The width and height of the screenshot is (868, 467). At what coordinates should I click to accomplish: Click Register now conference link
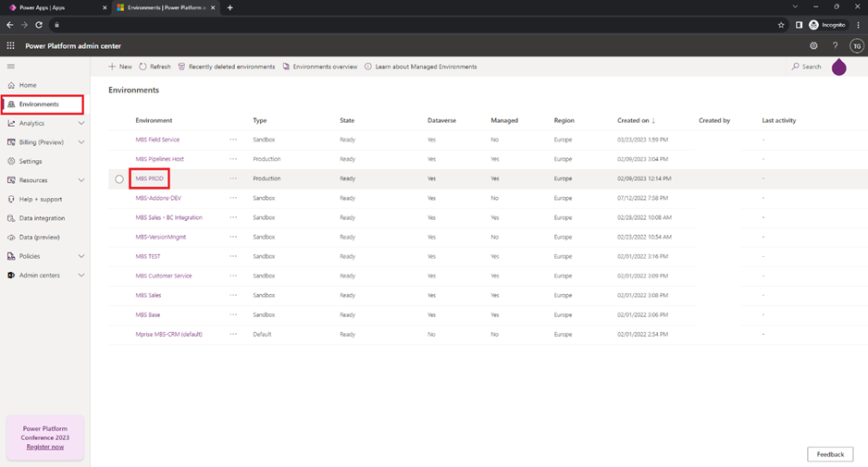click(x=44, y=447)
